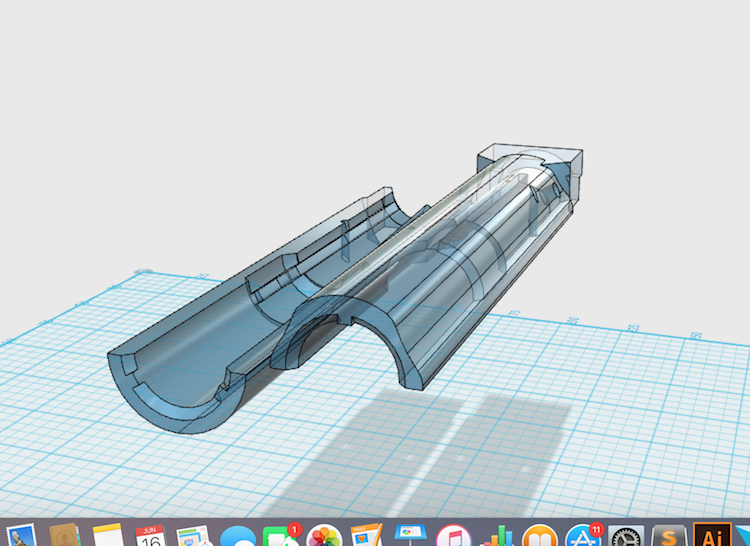Open FaceTime with one notification
750x546 pixels.
coord(281,535)
